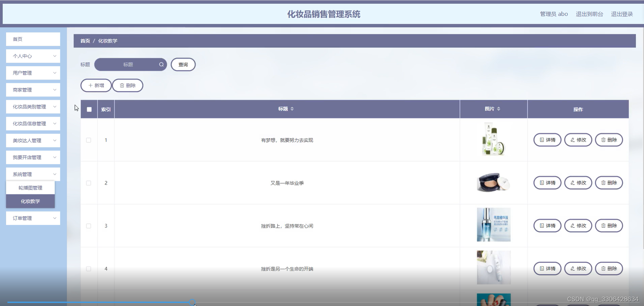Expand the 化妆品信息管理 menu chevron
Viewport: 644px width, 306px height.
pyautogui.click(x=55, y=123)
